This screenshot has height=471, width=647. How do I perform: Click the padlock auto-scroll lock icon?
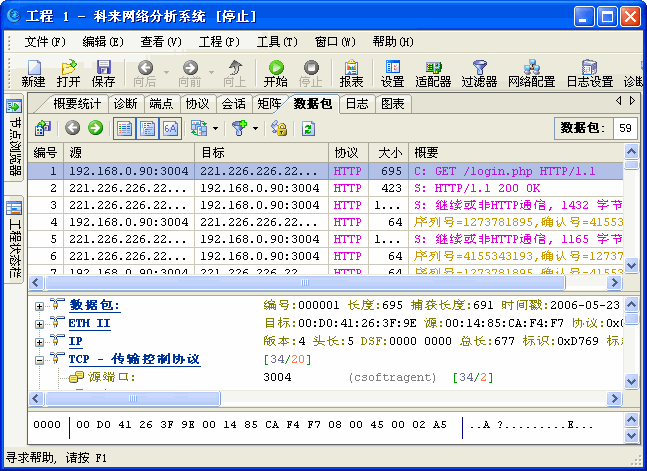(x=279, y=128)
